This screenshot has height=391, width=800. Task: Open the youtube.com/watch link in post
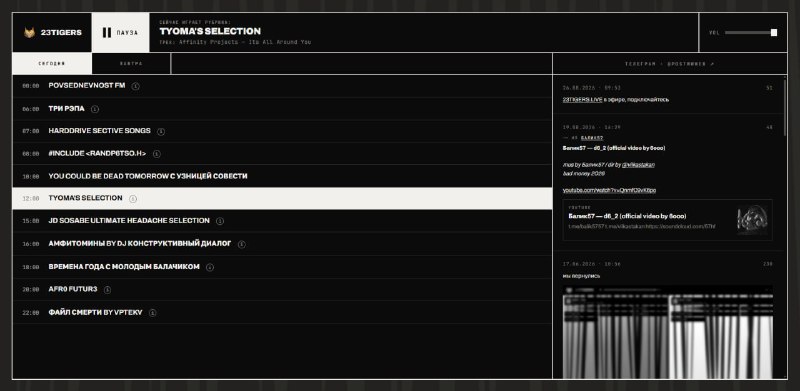tap(609, 190)
